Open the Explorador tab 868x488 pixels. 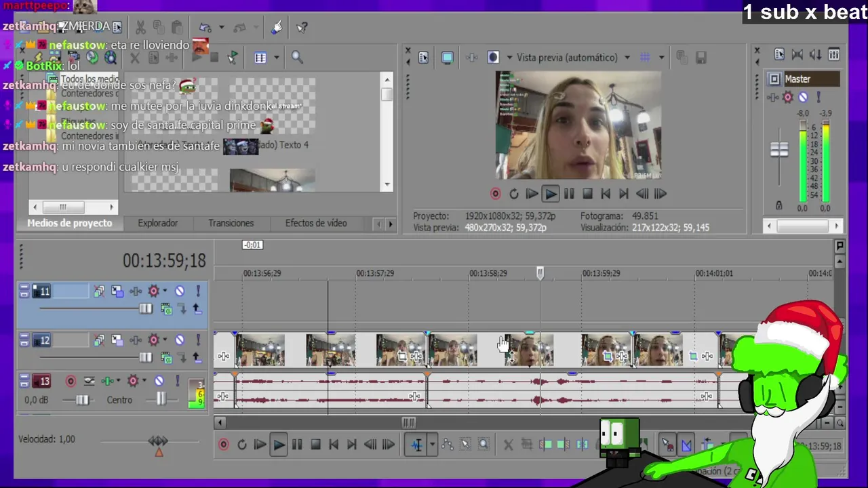[x=158, y=223]
